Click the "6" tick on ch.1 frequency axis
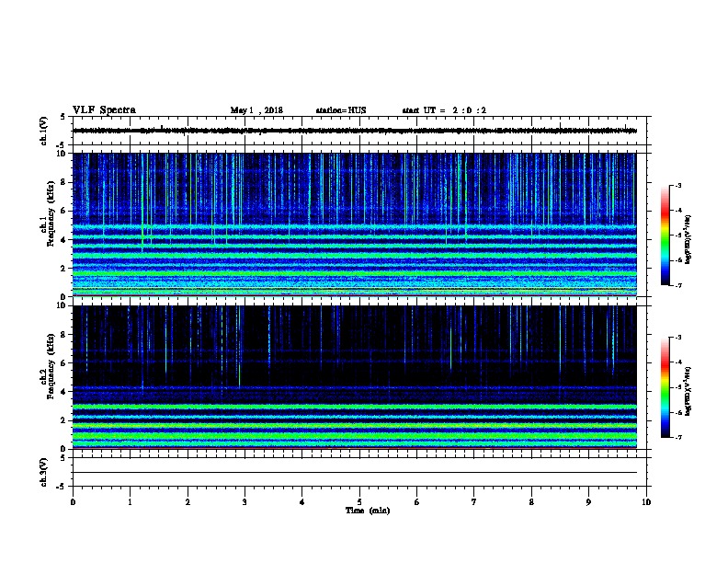 coord(63,211)
